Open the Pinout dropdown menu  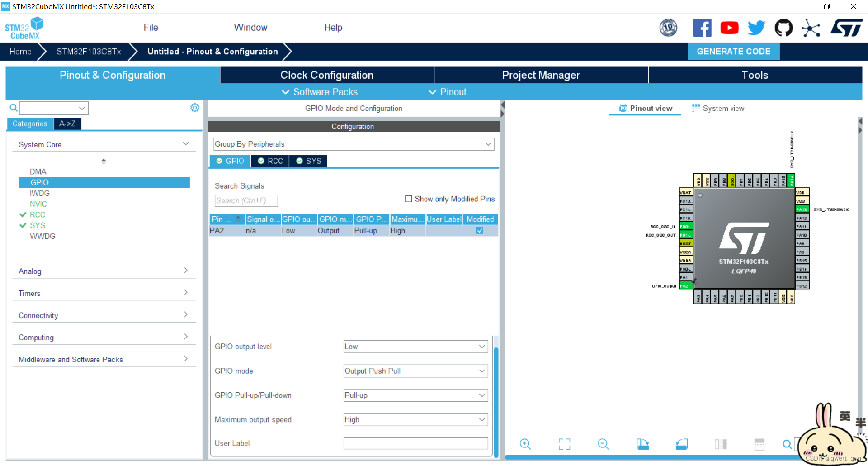click(x=448, y=92)
